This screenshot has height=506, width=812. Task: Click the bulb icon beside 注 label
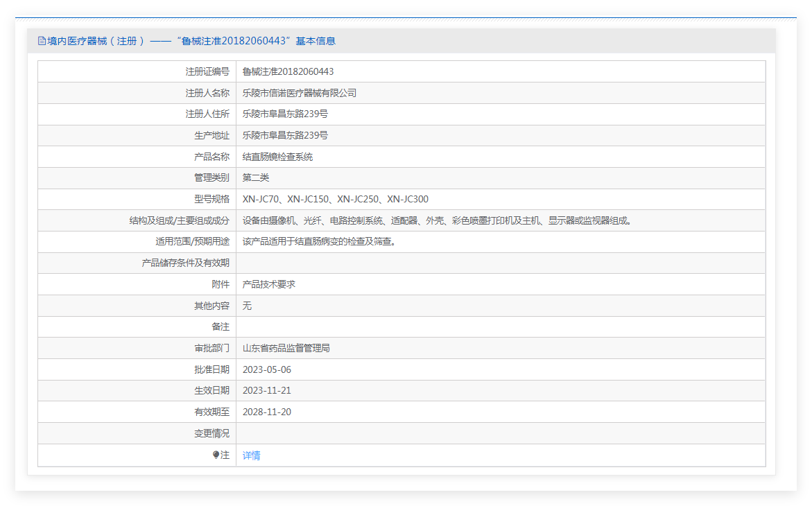point(216,455)
